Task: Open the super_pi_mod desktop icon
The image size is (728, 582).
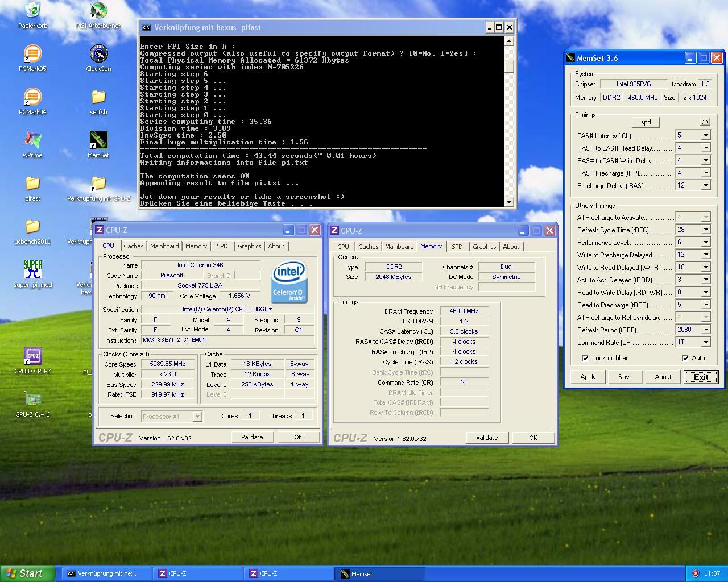Action: point(32,274)
